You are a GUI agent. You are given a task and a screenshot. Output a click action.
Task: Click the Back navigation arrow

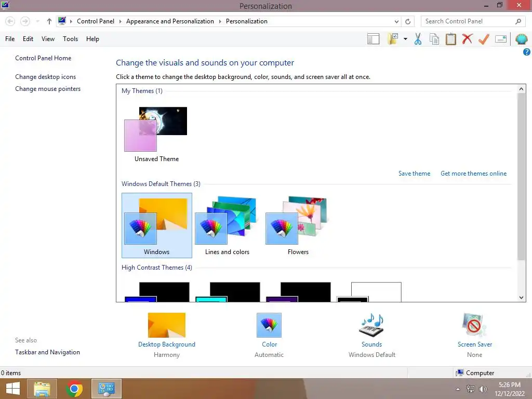click(x=10, y=21)
